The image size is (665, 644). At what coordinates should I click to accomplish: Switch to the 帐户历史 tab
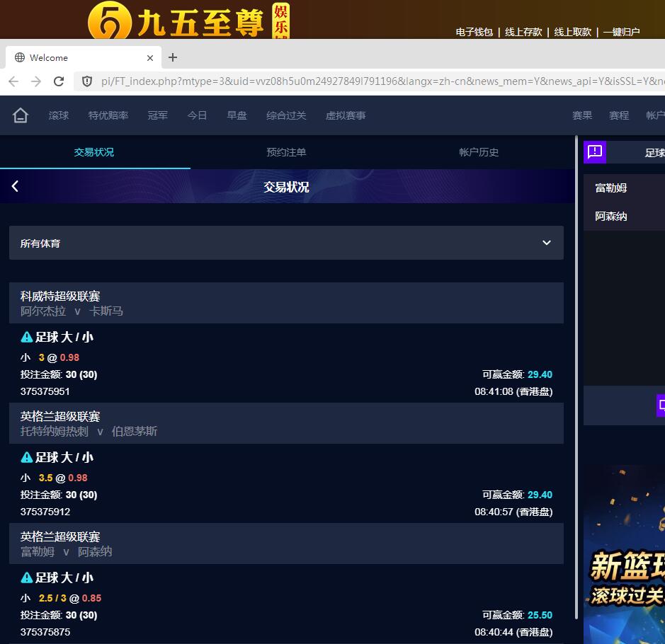pyautogui.click(x=479, y=152)
